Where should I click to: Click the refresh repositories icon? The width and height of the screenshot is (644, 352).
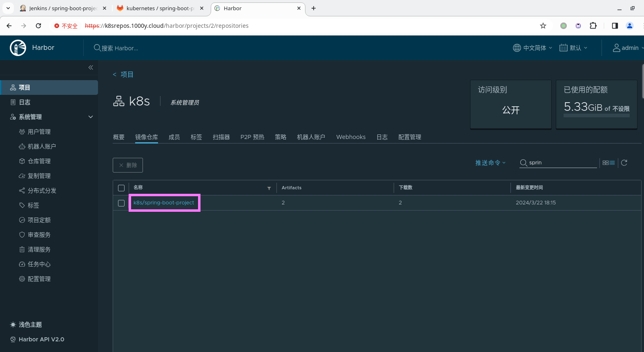624,163
